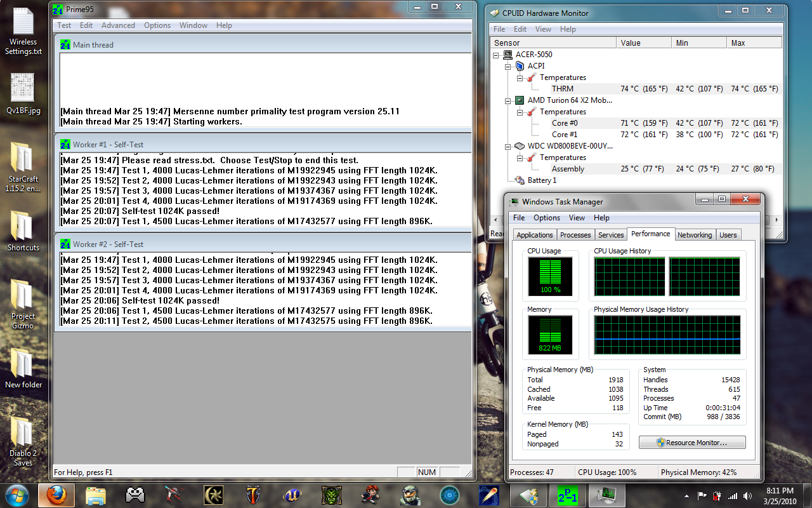The width and height of the screenshot is (812, 508).
Task: Select the Qv1BF.jpg desktop image
Action: point(23,94)
